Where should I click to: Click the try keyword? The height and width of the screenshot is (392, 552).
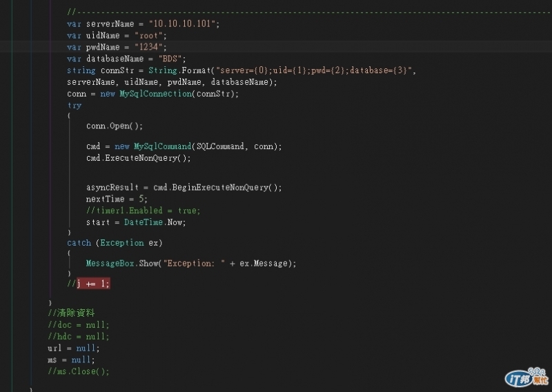tap(75, 106)
